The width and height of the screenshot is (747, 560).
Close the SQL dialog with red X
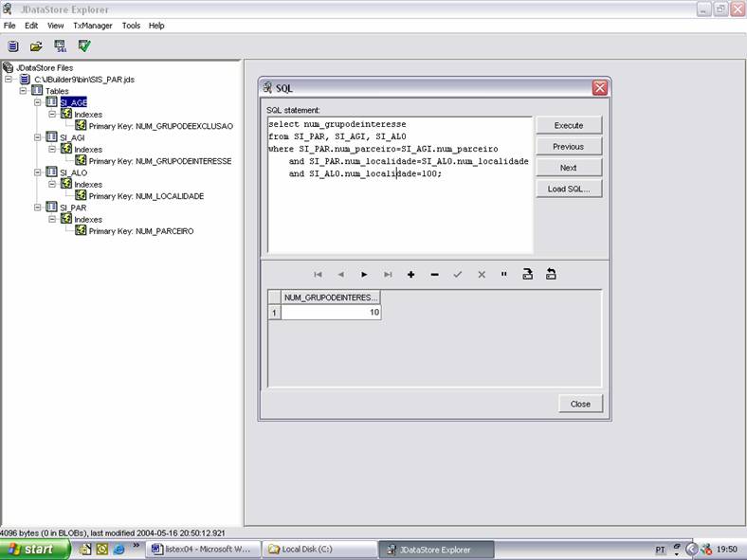tap(600, 87)
